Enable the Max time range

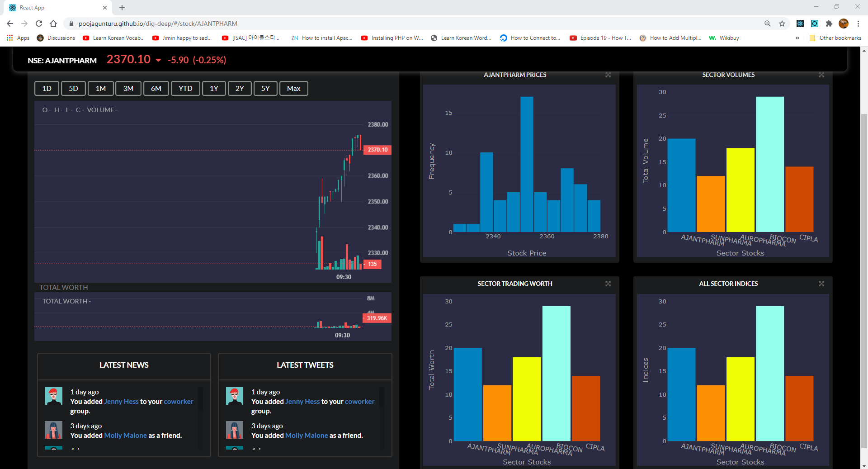click(x=293, y=88)
